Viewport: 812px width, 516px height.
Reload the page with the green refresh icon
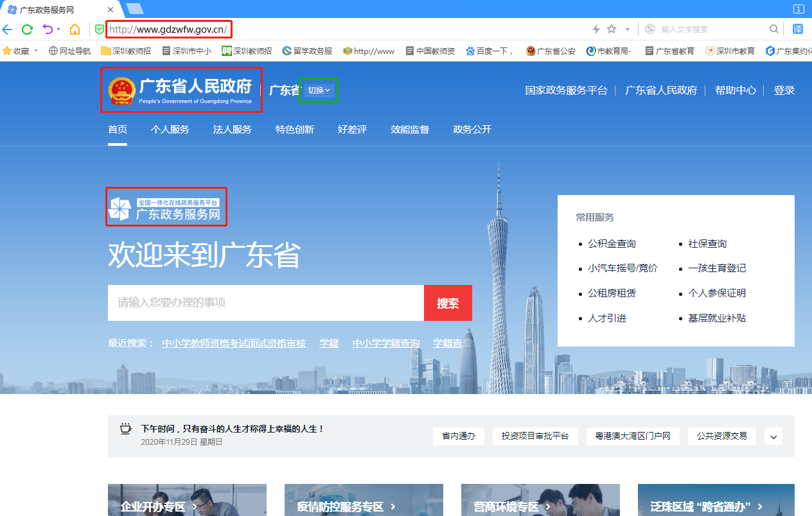pyautogui.click(x=27, y=29)
